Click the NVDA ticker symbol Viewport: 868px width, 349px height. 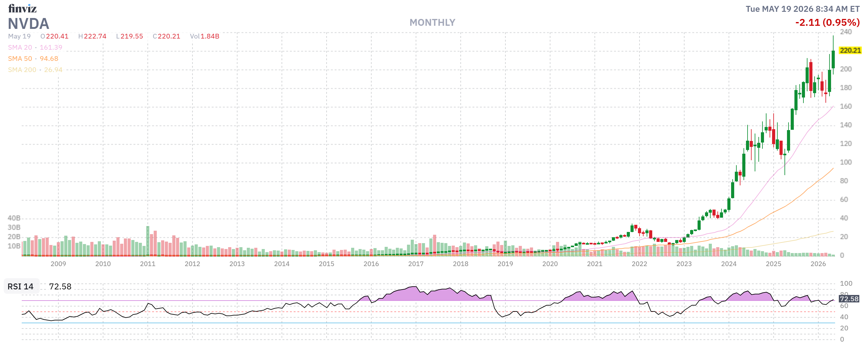29,24
